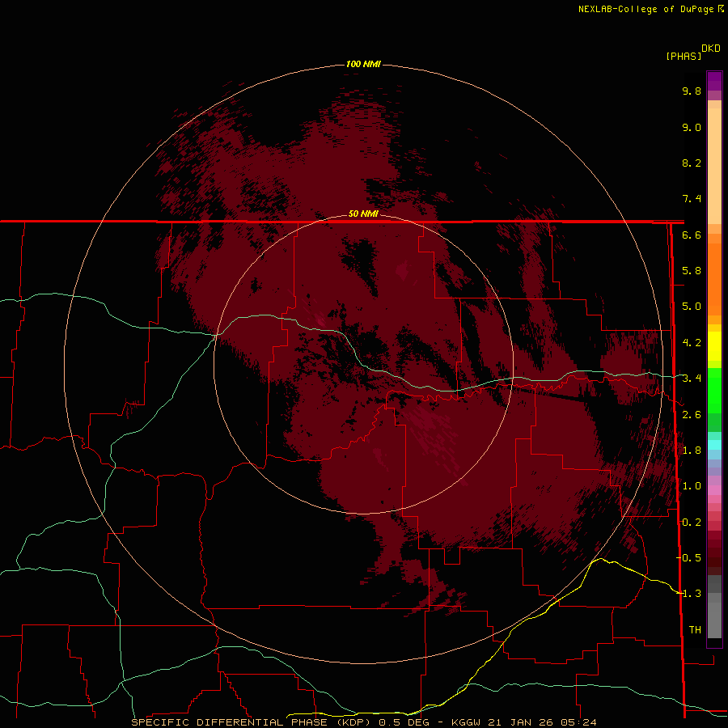Click the [PHAS] units label
Screen dimensions: 728x728
click(684, 56)
